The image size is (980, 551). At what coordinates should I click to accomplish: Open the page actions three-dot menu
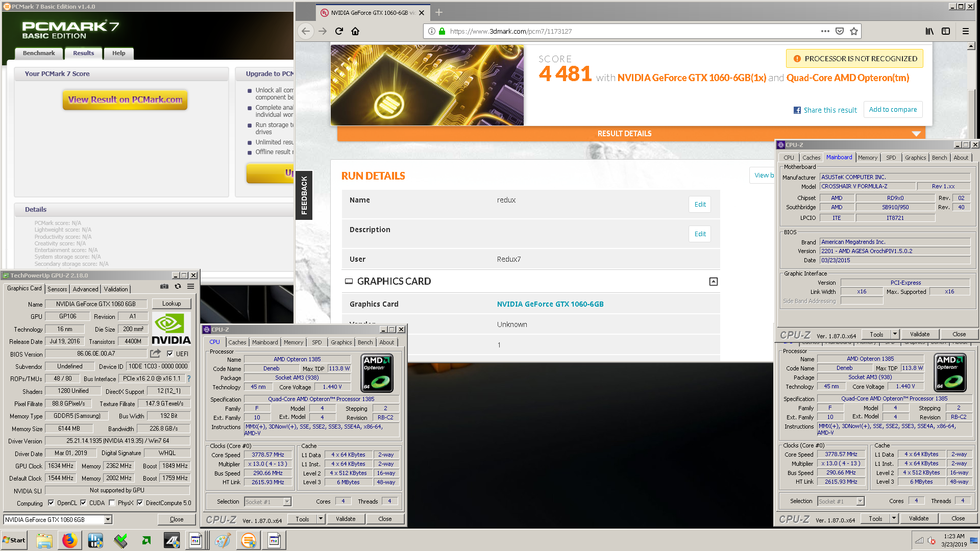pos(825,31)
